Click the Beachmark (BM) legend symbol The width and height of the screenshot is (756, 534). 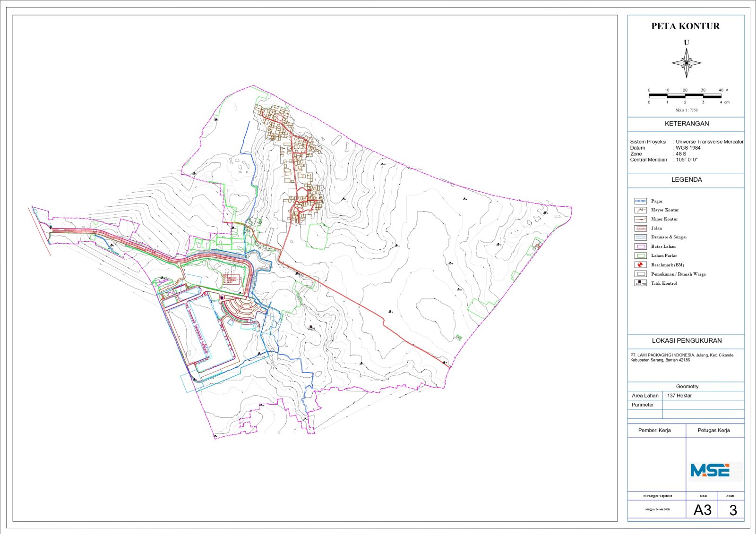641,265
